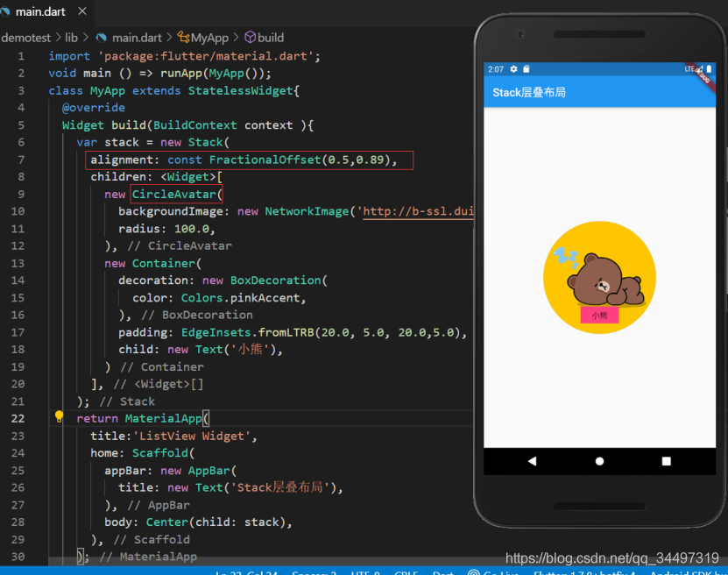Click 'MaterialApp' on line 22

pos(164,418)
